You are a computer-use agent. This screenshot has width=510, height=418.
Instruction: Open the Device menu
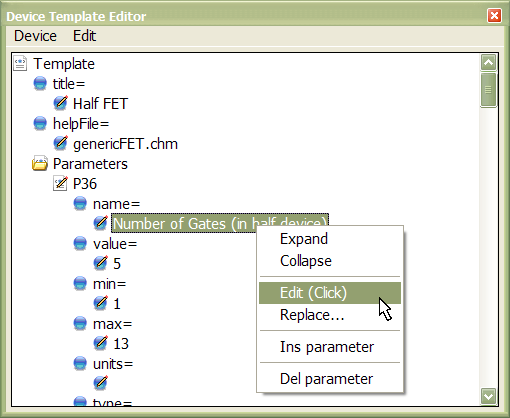[x=35, y=36]
